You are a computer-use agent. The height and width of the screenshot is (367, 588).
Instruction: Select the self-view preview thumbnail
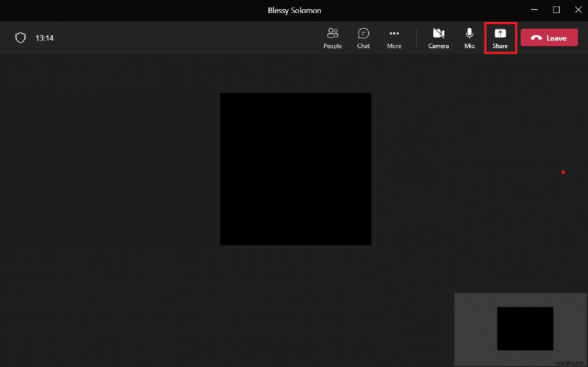point(520,329)
